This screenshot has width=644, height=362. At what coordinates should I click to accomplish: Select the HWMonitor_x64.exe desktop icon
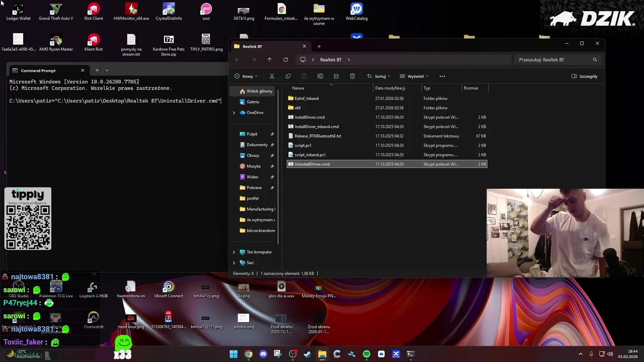pos(131,12)
